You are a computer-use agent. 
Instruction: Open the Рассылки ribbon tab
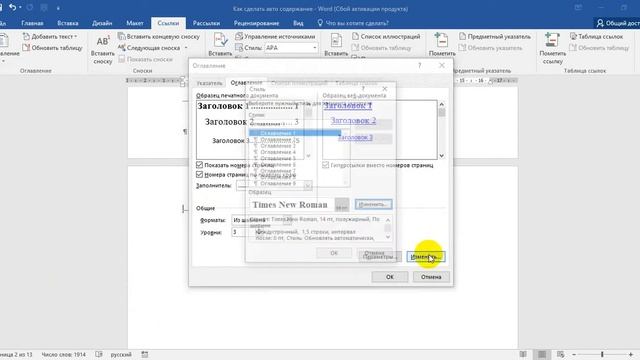click(x=206, y=23)
